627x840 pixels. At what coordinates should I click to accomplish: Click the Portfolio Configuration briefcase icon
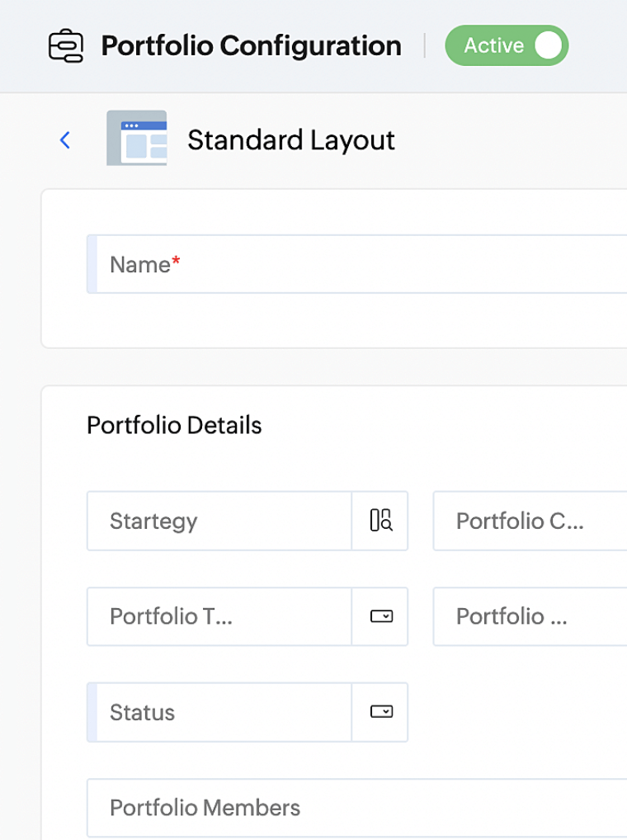68,46
